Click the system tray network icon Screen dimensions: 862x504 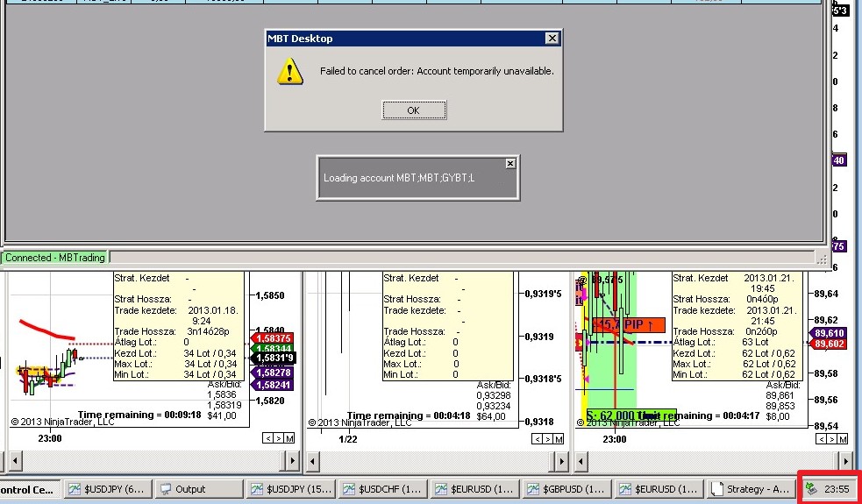click(x=811, y=488)
